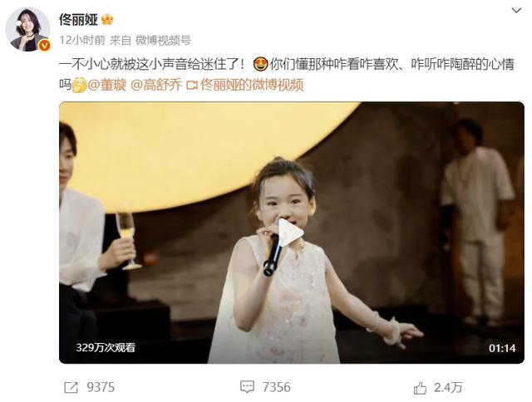Image resolution: width=532 pixels, height=402 pixels.
Task: Click the 01:14 video duration label
Action: [502, 348]
